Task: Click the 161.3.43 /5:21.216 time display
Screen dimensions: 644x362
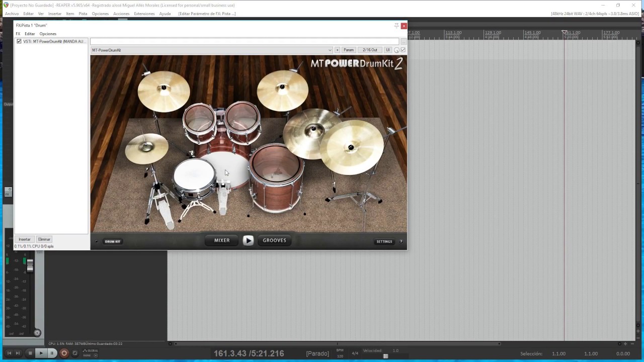Action: pyautogui.click(x=249, y=353)
